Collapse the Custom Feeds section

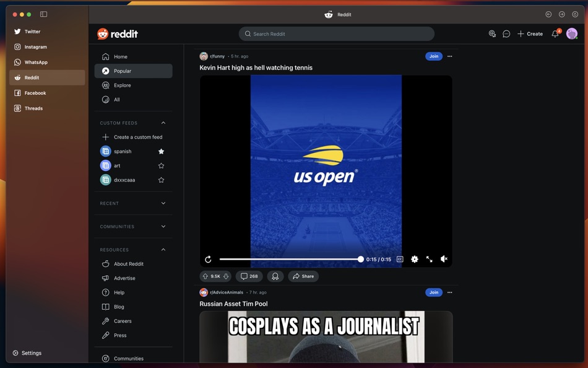click(163, 123)
